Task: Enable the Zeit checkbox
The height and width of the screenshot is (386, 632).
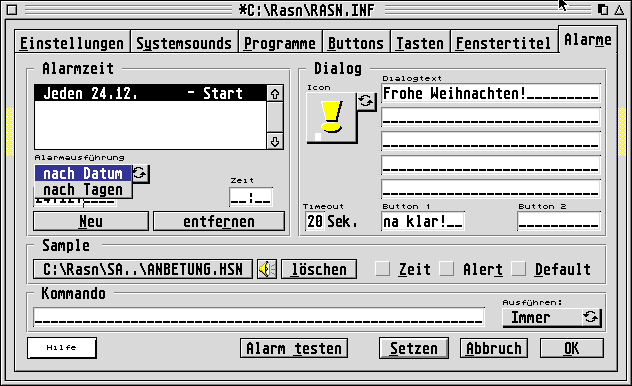Action: coord(382,269)
